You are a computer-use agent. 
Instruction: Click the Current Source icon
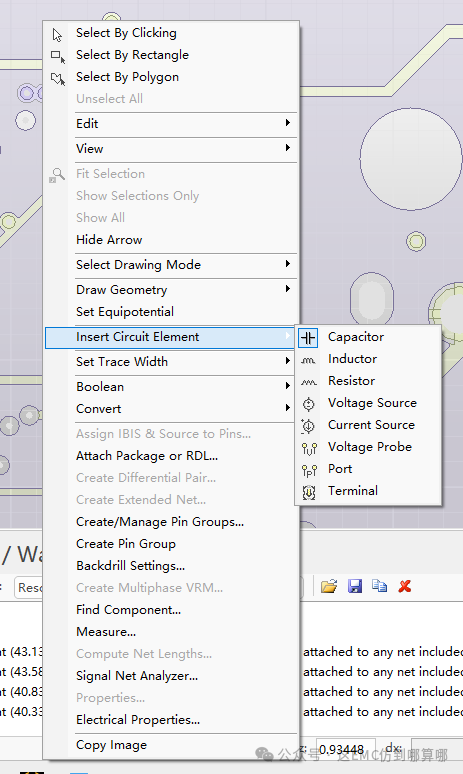click(x=309, y=426)
